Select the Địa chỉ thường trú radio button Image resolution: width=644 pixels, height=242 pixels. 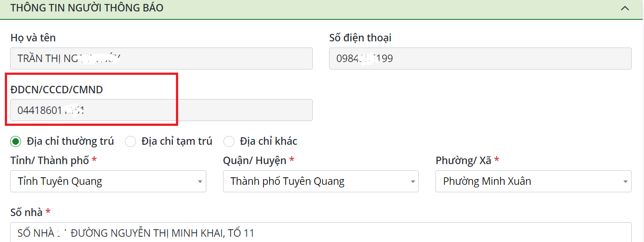16,141
